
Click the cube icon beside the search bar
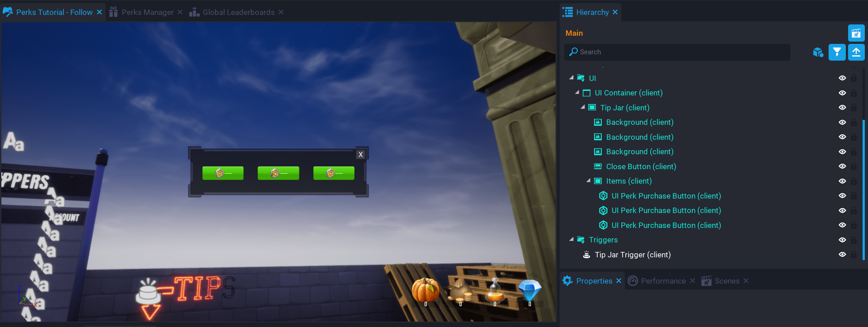click(818, 52)
